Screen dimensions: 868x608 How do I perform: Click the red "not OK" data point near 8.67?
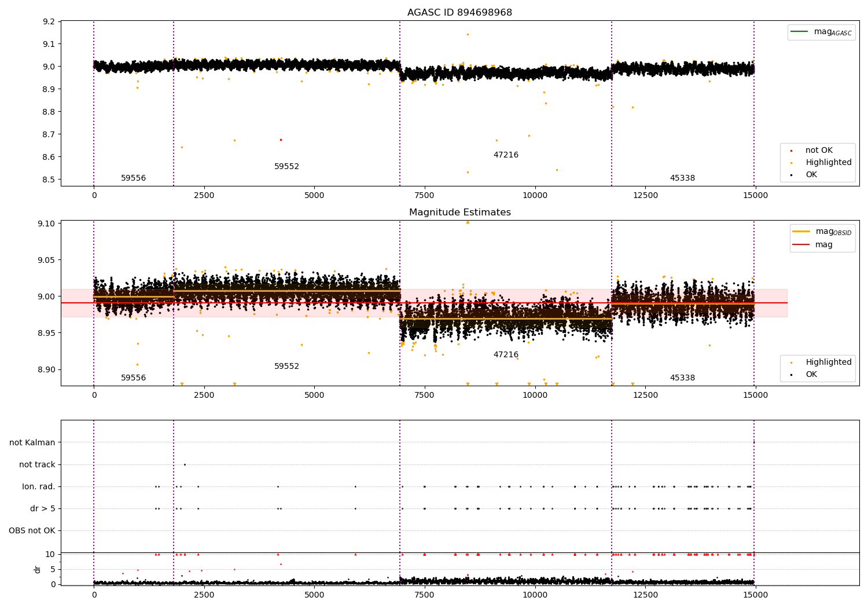pyautogui.click(x=281, y=140)
